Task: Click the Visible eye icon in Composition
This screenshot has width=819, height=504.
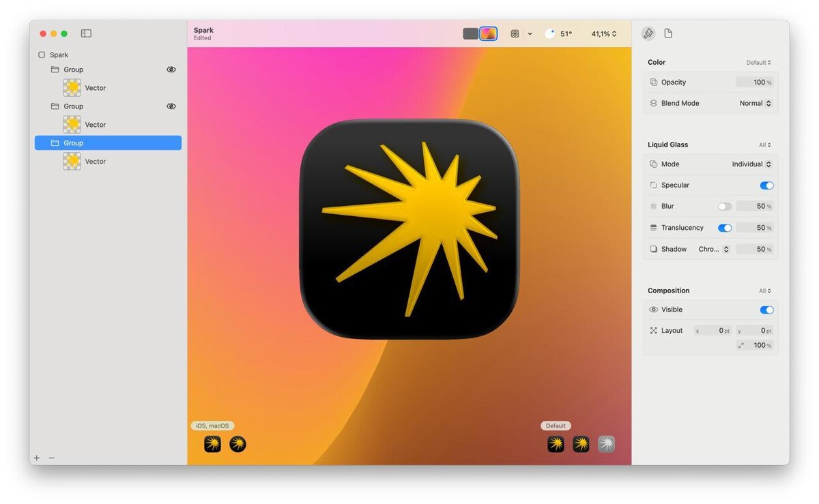Action: (653, 310)
